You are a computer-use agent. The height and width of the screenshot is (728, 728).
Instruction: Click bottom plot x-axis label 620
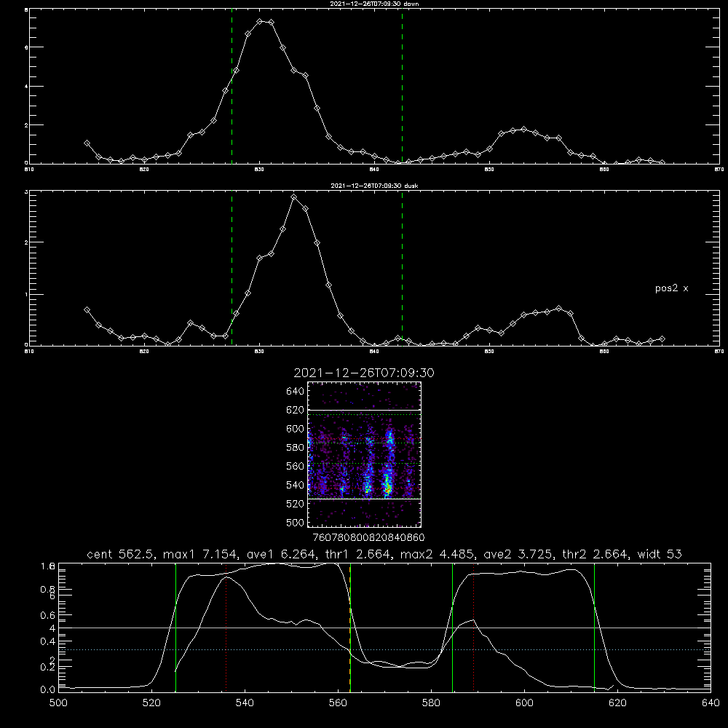coord(617,703)
